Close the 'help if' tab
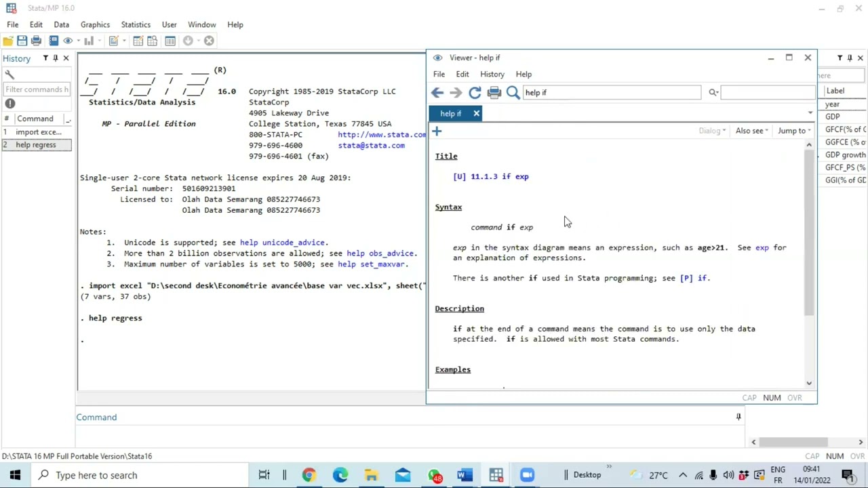868x488 pixels. pyautogui.click(x=476, y=113)
